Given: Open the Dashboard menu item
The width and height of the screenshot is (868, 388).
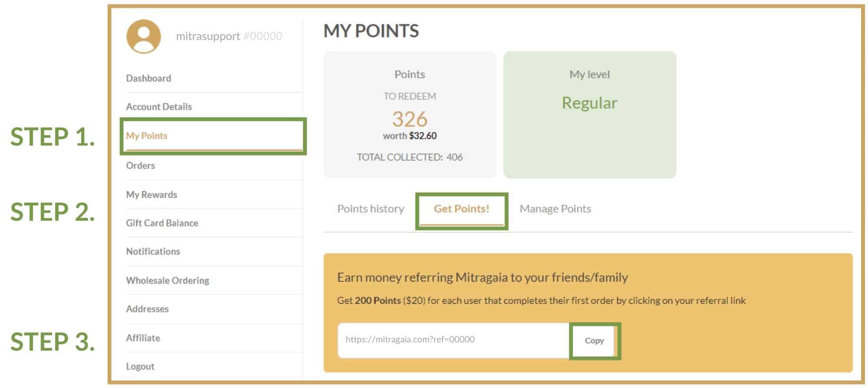Looking at the screenshot, I should coord(148,78).
